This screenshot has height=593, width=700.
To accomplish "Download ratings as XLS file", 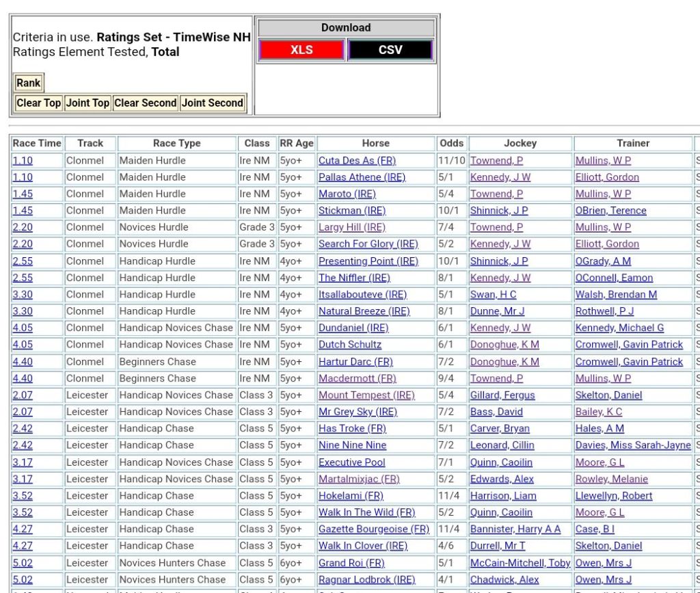I will [301, 50].
